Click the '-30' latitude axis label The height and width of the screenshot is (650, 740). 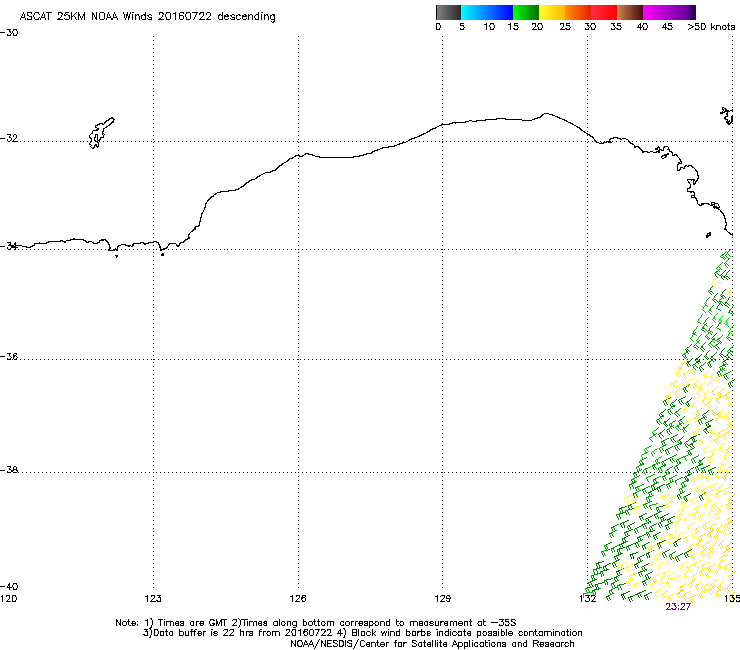[9, 33]
